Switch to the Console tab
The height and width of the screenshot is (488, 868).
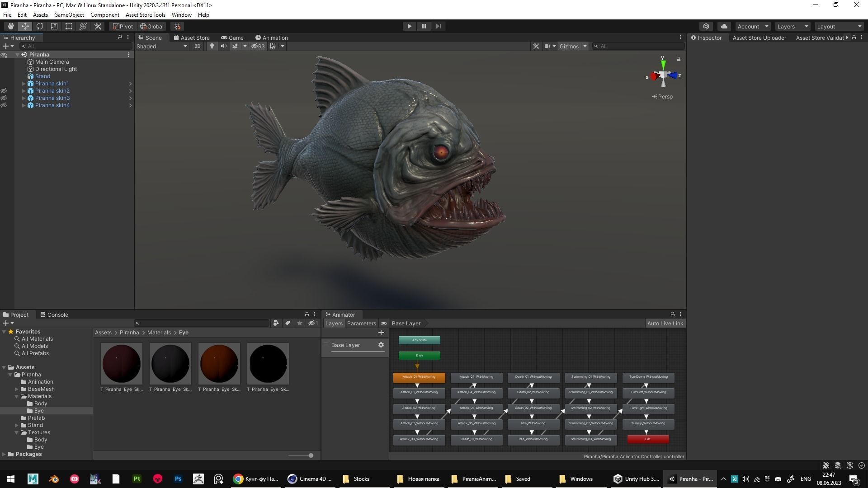[54, 314]
